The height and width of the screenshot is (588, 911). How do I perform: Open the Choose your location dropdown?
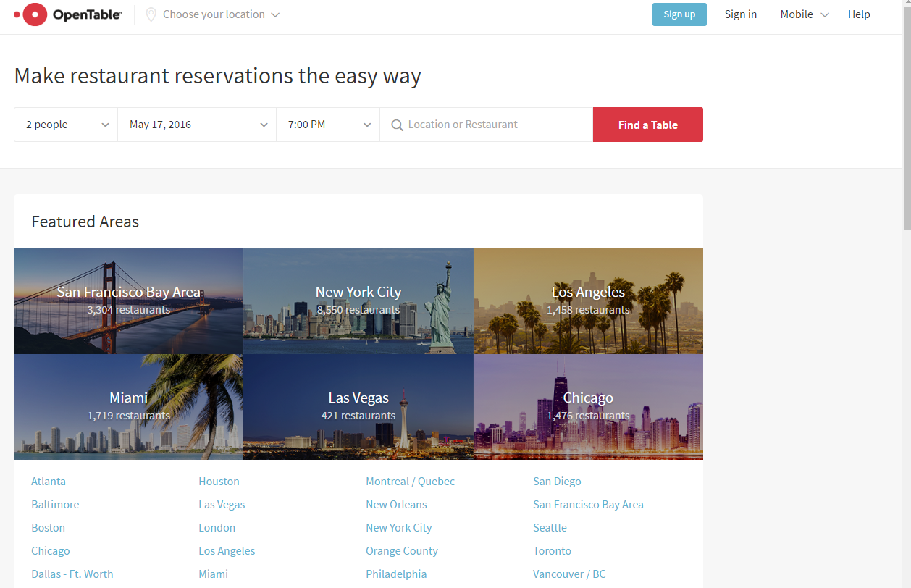[213, 14]
